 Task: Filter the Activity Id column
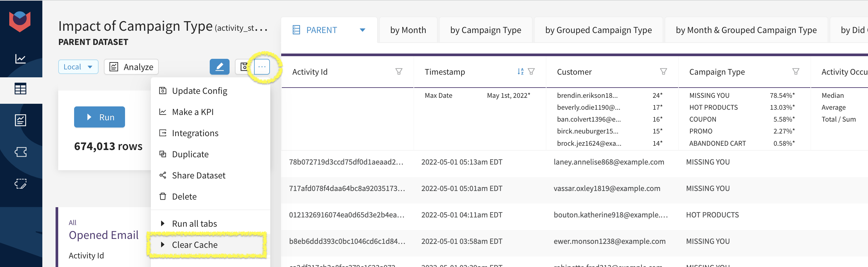[x=399, y=71]
